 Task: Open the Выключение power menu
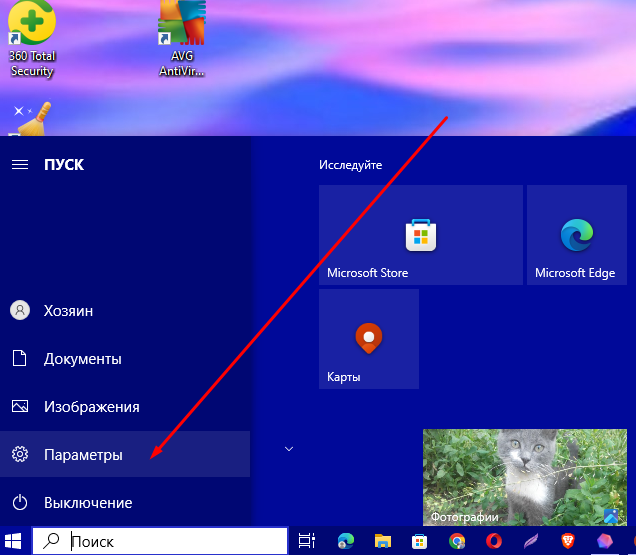(125, 502)
